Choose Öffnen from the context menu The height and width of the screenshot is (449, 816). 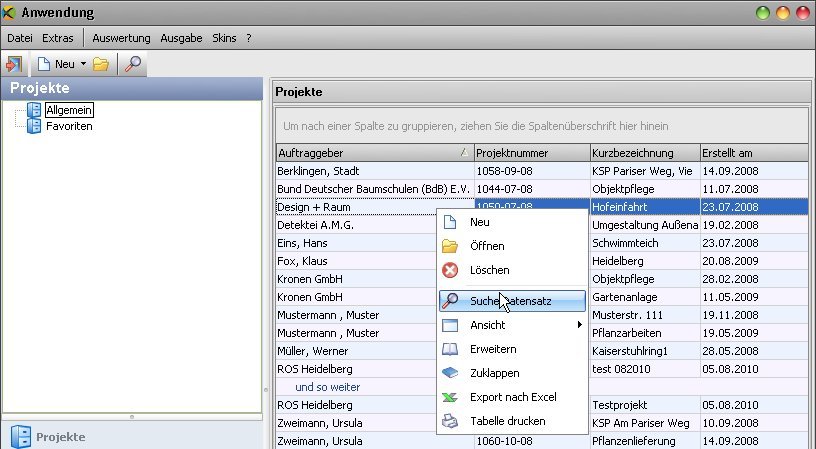pos(487,246)
